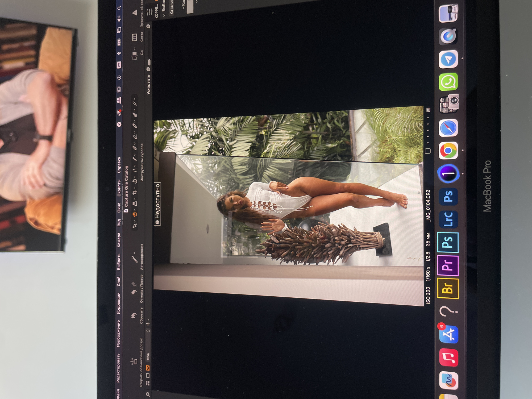Open the outlined Photoshop icon beside Premiere

point(448,242)
